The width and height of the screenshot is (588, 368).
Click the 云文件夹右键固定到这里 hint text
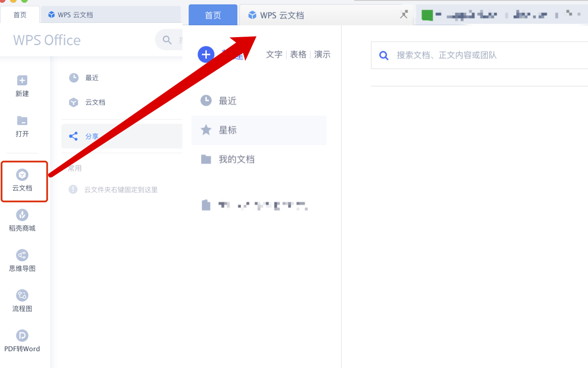click(x=121, y=190)
